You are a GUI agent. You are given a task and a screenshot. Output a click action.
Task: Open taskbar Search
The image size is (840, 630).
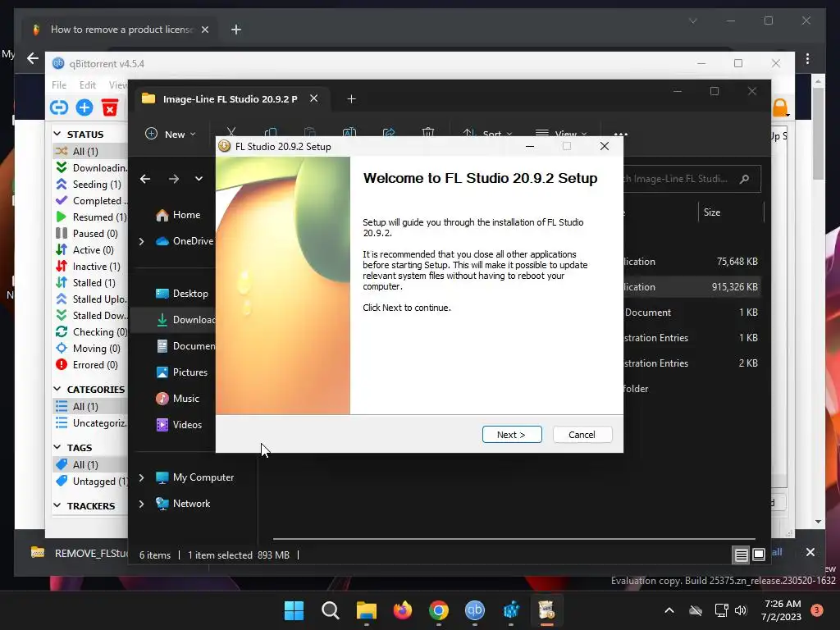tap(330, 610)
